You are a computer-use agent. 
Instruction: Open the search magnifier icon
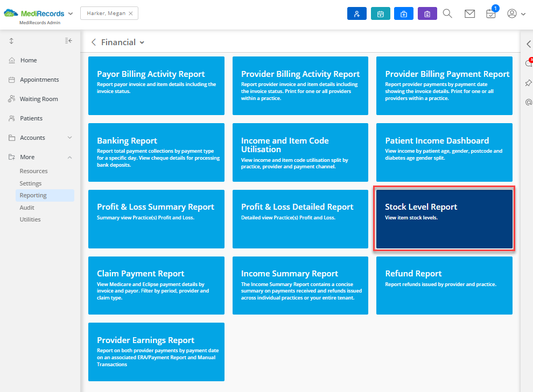[447, 13]
